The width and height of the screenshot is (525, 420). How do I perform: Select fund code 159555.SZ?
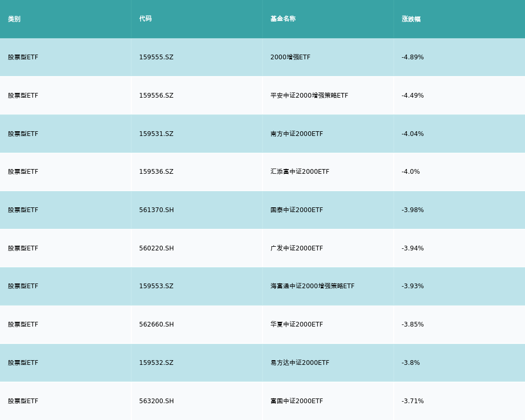click(x=156, y=57)
